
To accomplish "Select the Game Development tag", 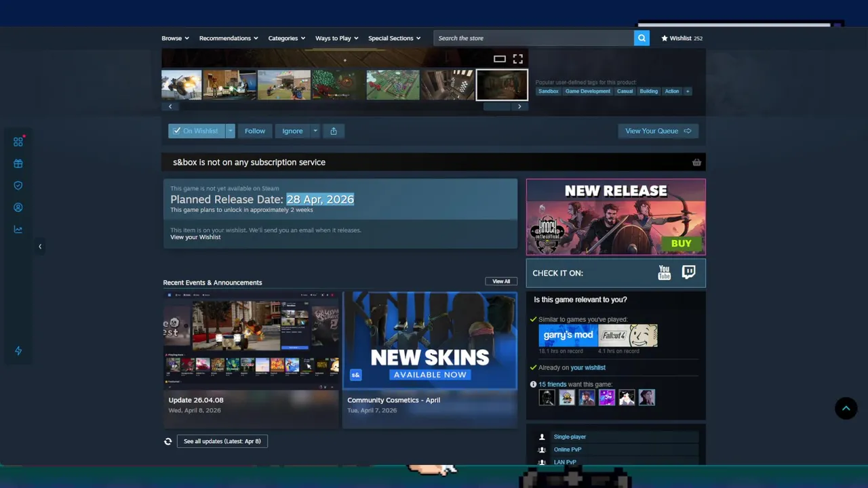I will pyautogui.click(x=588, y=91).
